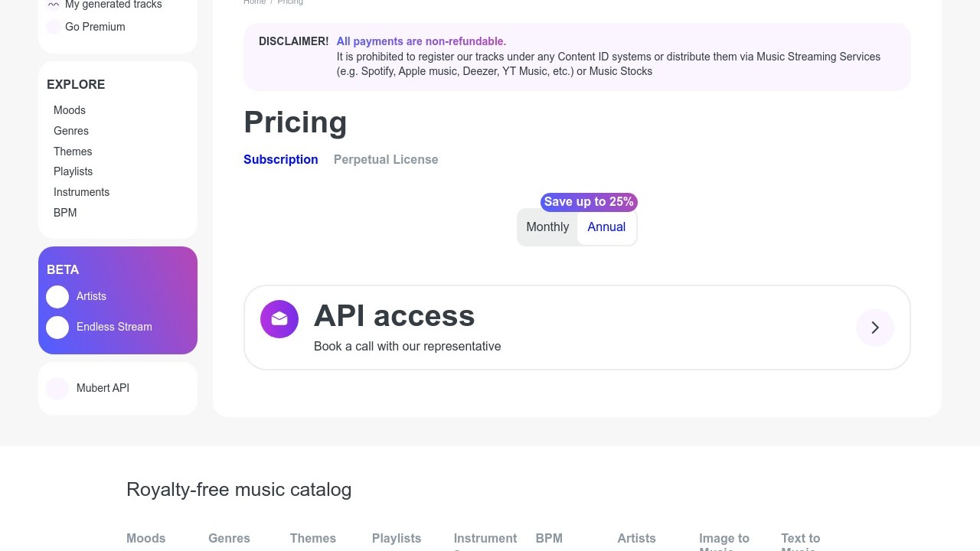
Task: Switch billing to Monthly
Action: [x=547, y=227]
